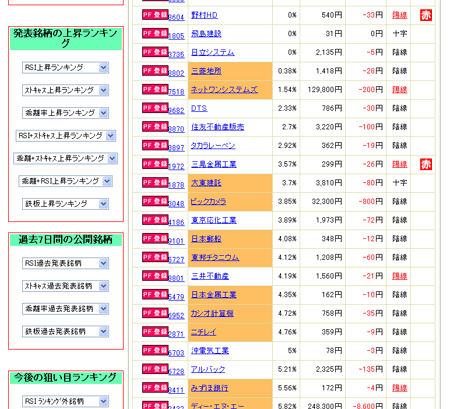Open the ネットワンシステムズ stock link

point(224,90)
